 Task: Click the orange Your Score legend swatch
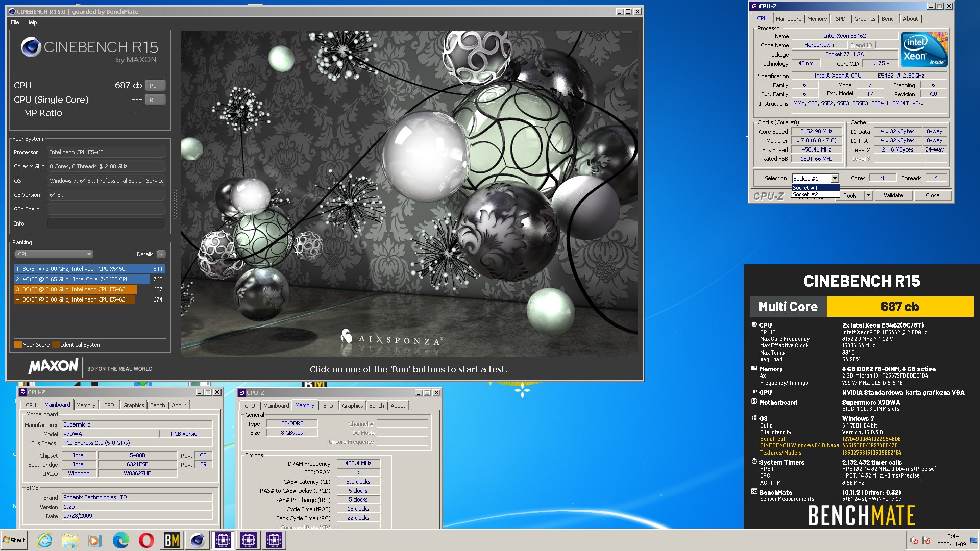pyautogui.click(x=18, y=345)
